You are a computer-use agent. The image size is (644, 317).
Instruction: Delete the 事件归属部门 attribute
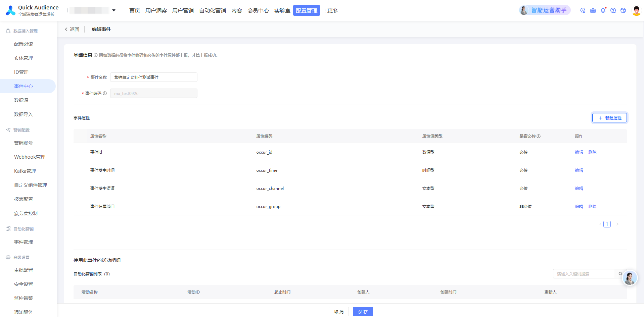(592, 207)
